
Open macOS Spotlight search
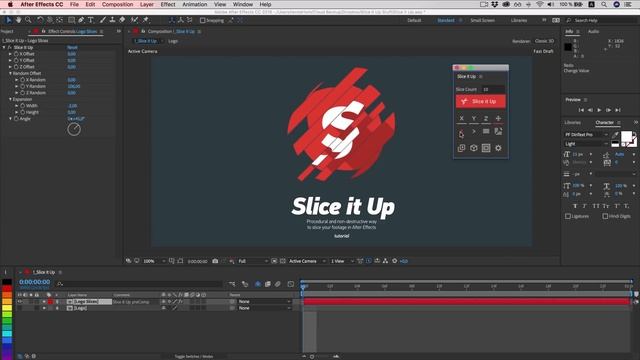[x=604, y=4]
